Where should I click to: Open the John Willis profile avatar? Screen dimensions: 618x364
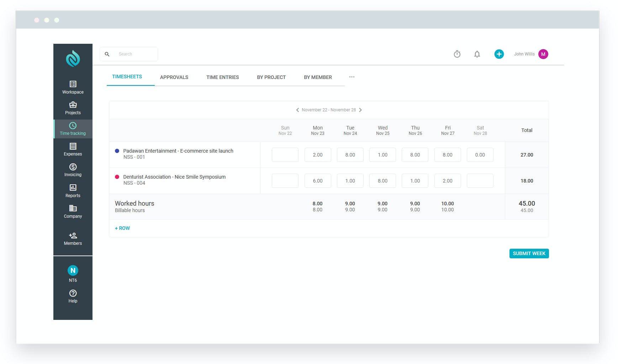tap(543, 54)
